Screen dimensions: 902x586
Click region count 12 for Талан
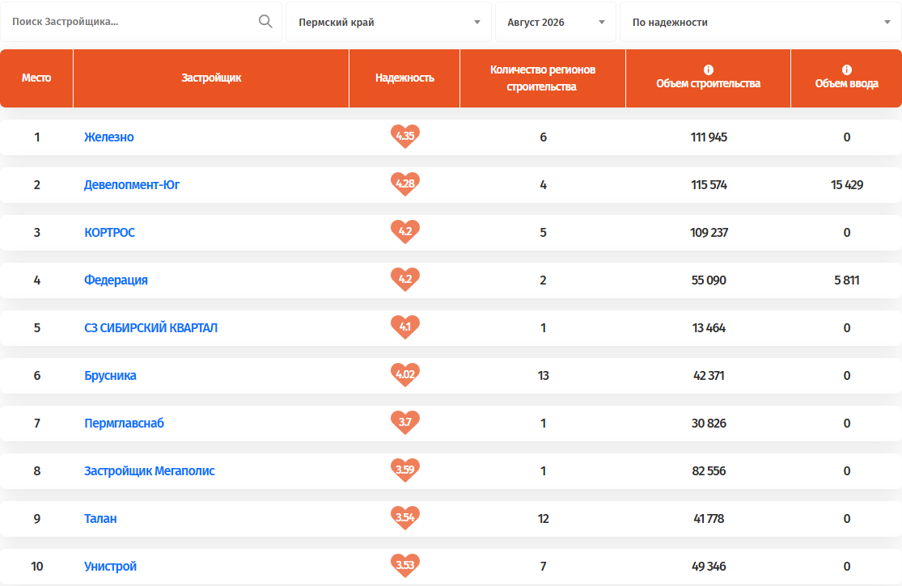pyautogui.click(x=543, y=519)
